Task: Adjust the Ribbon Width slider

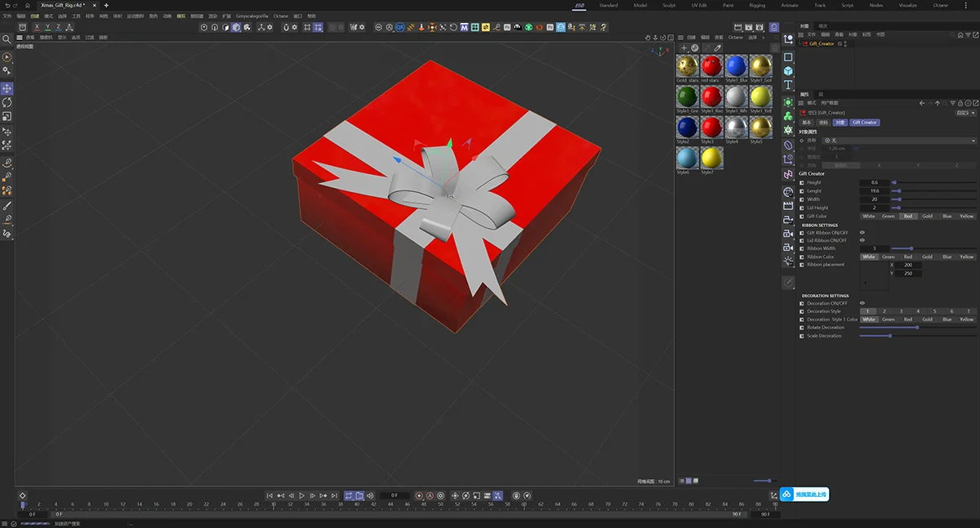Action: [912, 248]
